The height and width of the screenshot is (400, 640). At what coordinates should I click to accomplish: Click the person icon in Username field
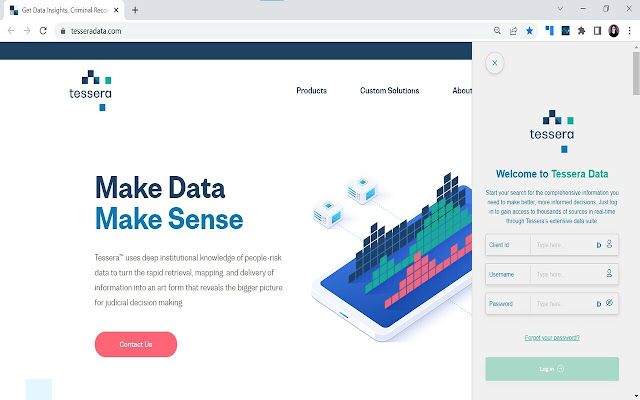pyautogui.click(x=609, y=273)
